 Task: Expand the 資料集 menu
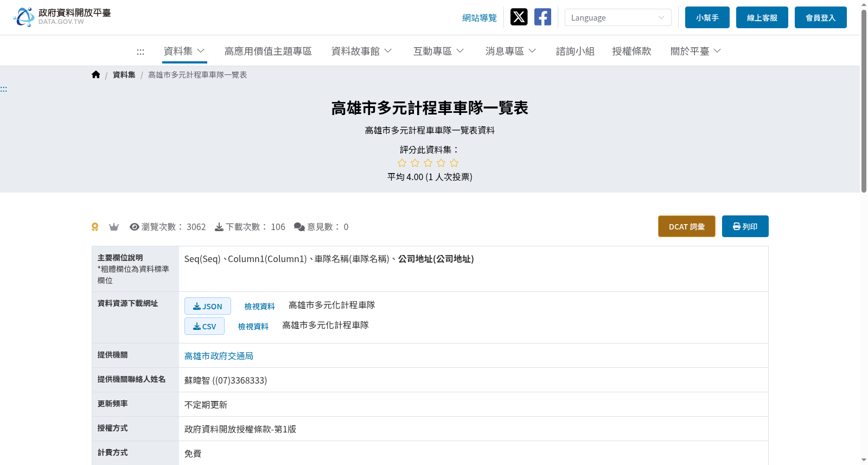[x=184, y=51]
